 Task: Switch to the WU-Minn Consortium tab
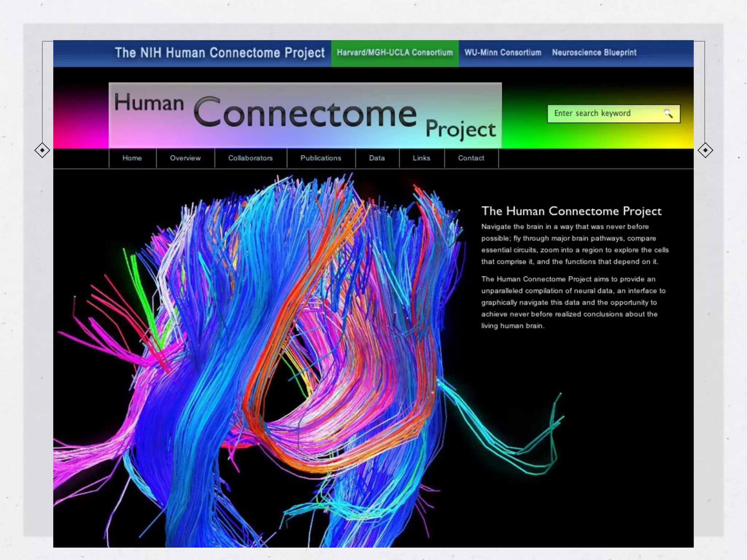pyautogui.click(x=503, y=53)
